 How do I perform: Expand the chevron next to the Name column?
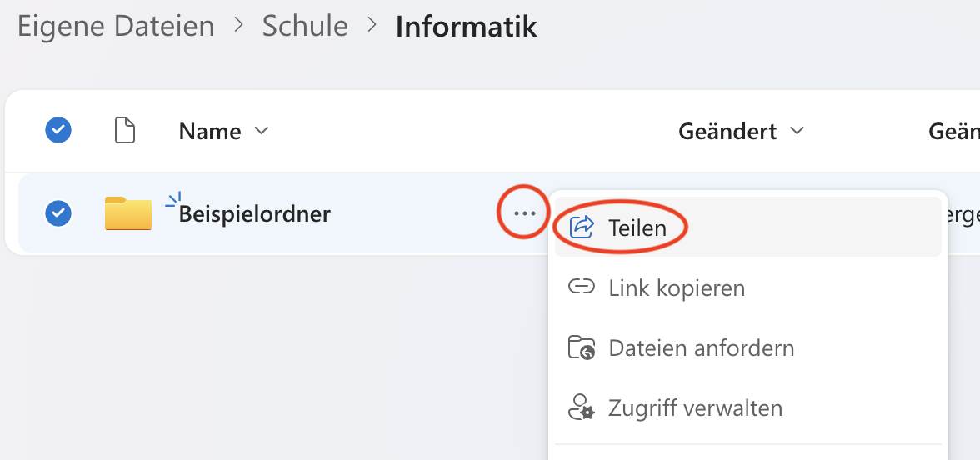click(262, 131)
